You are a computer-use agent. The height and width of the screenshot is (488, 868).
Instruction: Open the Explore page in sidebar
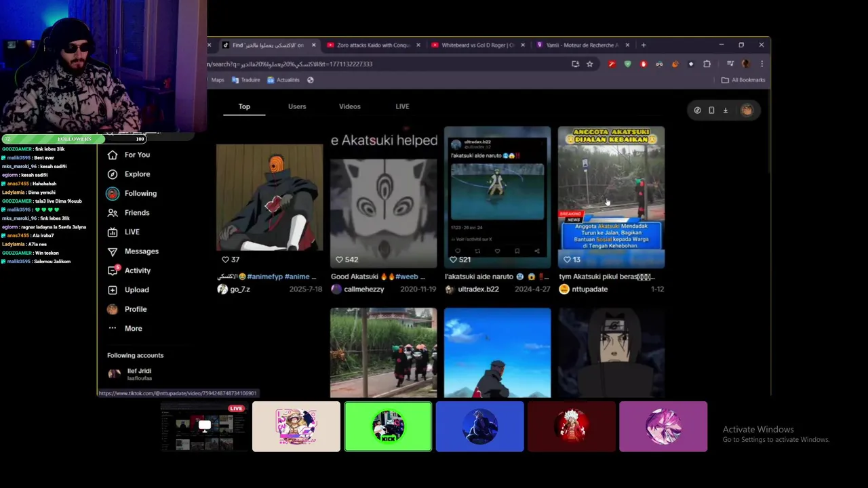[x=128, y=174]
